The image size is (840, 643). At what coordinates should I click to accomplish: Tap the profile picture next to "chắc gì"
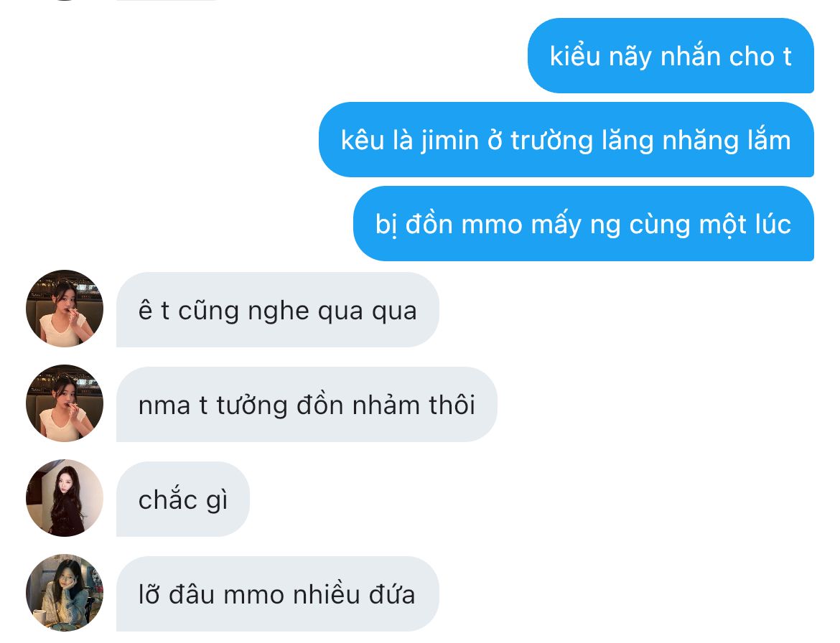(65, 498)
